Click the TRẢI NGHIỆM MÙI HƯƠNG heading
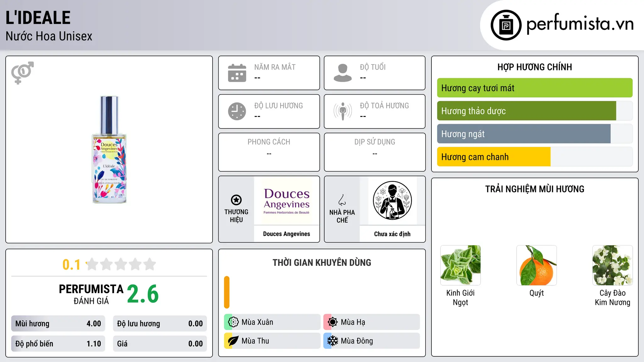Viewport: 644px width, 362px height. tap(535, 189)
